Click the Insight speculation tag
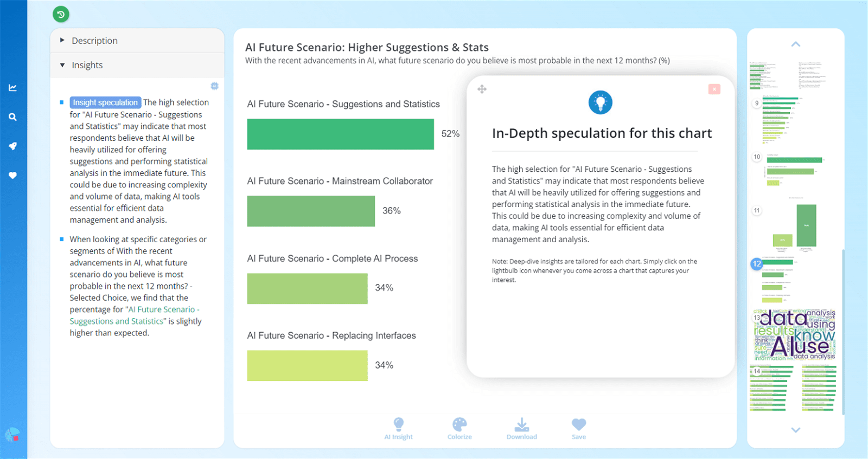 tap(105, 102)
